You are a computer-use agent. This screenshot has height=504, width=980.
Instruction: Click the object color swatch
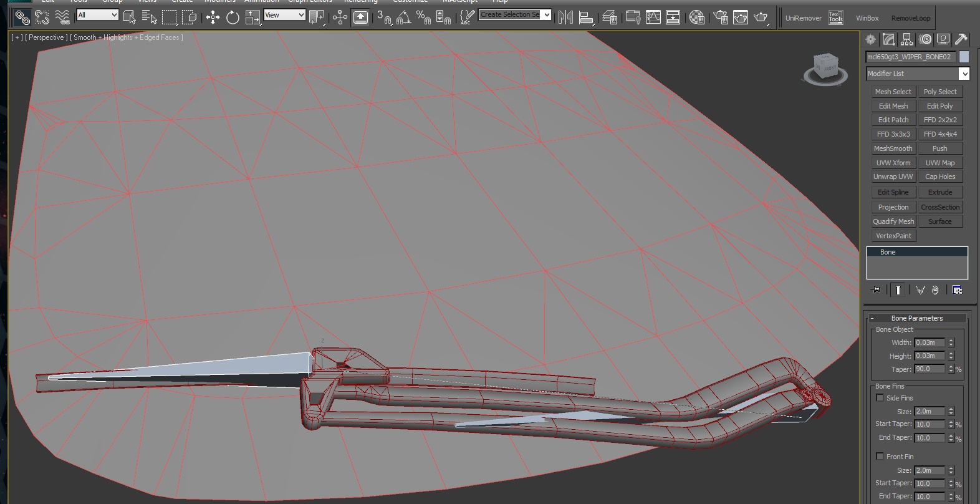click(x=964, y=57)
